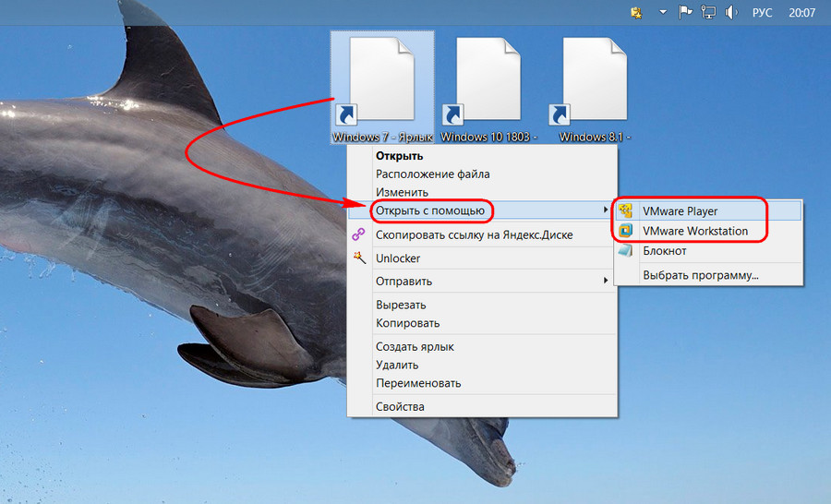Switch the РУС input language indicator
The width and height of the screenshot is (831, 504).
tap(762, 12)
